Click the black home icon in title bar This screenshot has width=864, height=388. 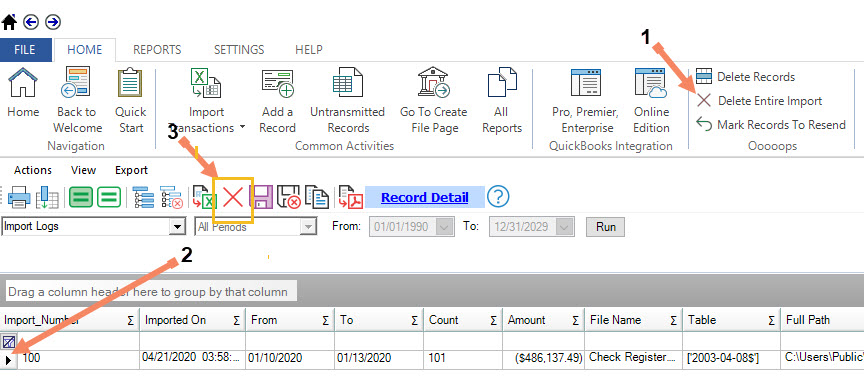pyautogui.click(x=9, y=22)
